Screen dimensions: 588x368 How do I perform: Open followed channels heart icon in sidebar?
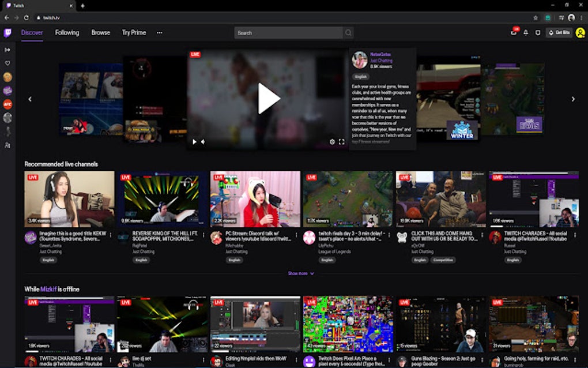[7, 63]
